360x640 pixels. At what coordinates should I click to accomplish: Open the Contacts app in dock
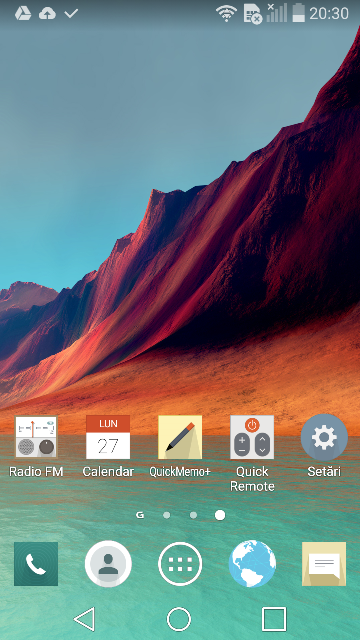pyautogui.click(x=108, y=564)
